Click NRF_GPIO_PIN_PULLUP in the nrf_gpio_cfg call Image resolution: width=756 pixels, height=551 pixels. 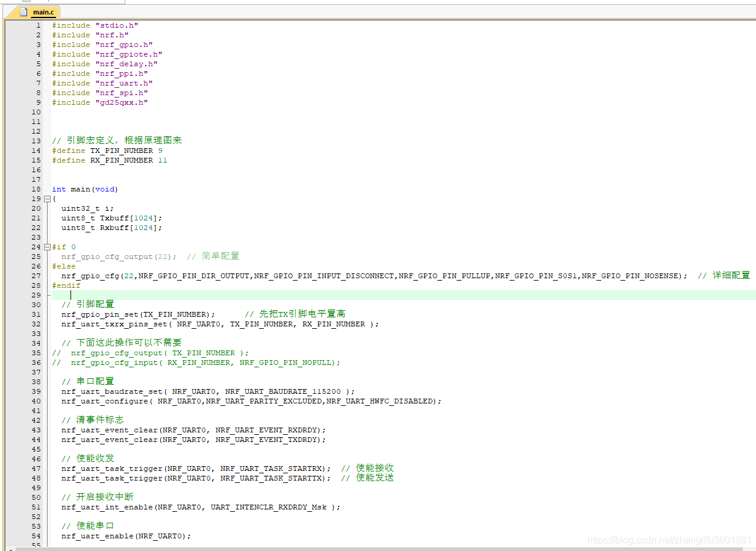445,276
